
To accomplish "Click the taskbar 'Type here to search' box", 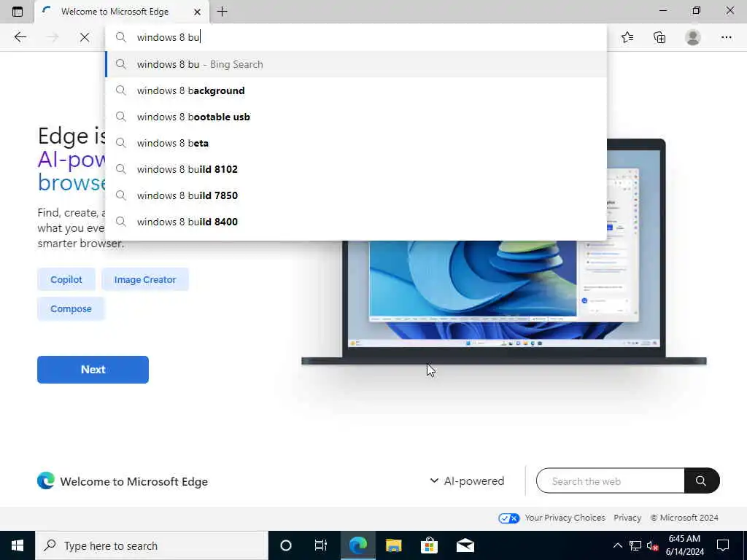I will [152, 545].
